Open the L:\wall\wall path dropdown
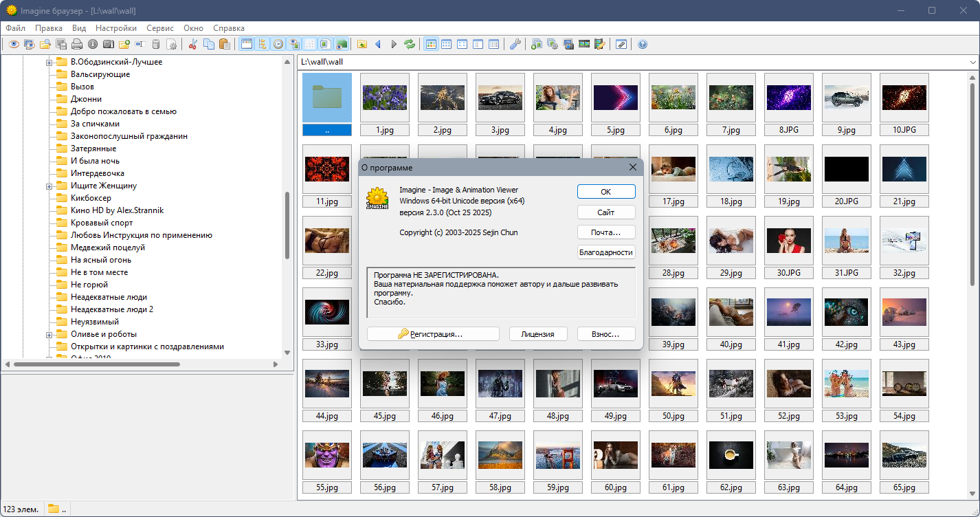The height and width of the screenshot is (517, 980). 972,62
